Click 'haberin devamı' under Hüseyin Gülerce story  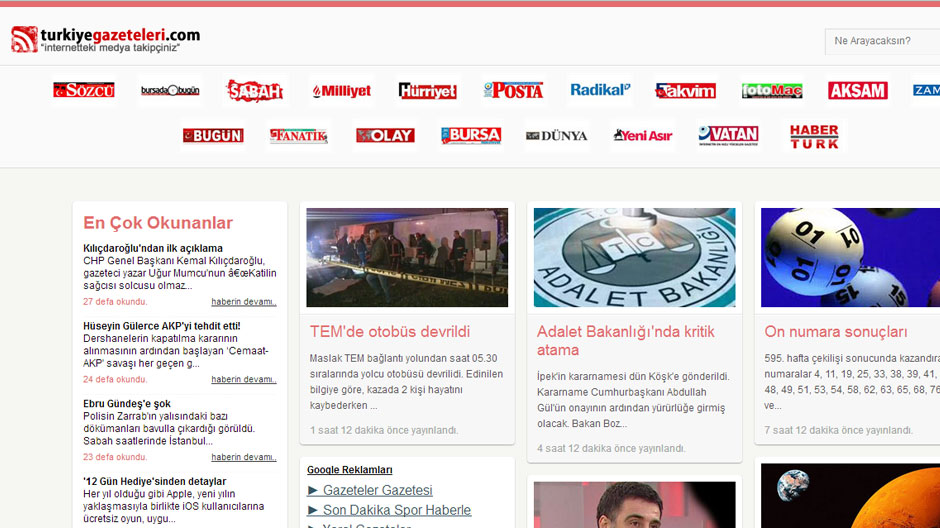[x=243, y=379]
